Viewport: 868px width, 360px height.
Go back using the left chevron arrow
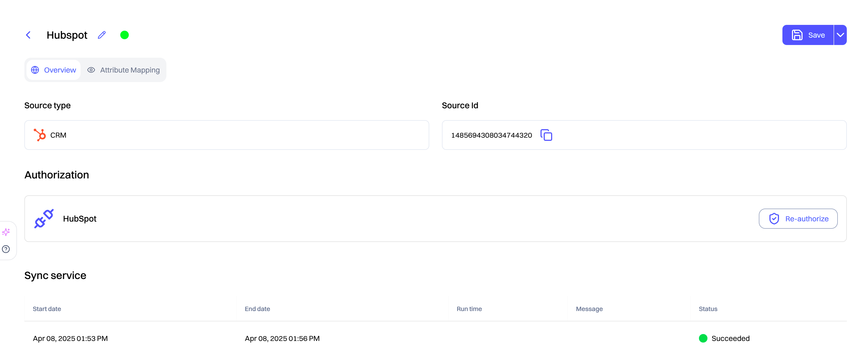[28, 35]
